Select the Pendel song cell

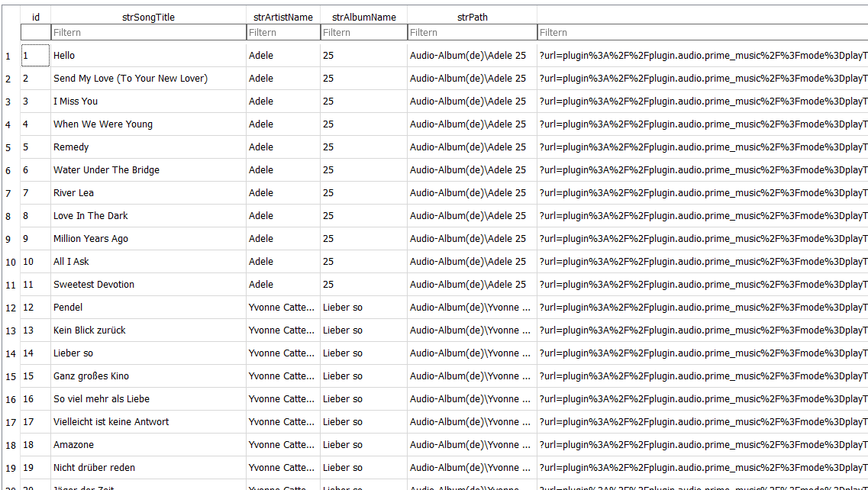click(x=148, y=308)
